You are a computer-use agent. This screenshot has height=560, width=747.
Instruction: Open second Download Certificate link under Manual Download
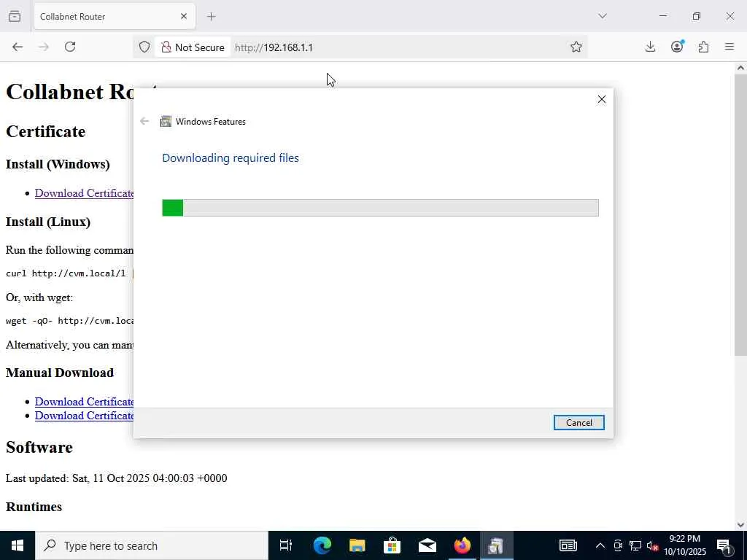pyautogui.click(x=85, y=415)
